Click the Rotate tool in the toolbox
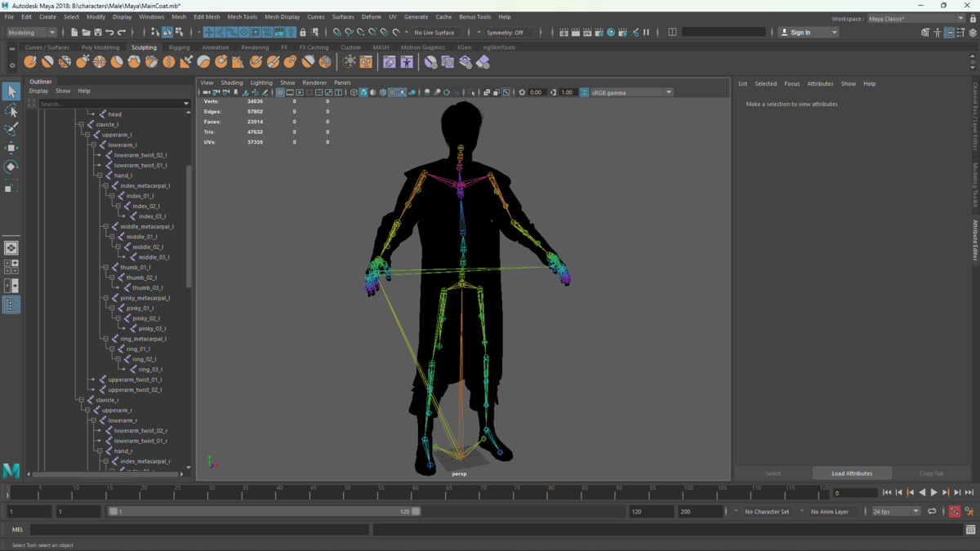 (x=11, y=167)
